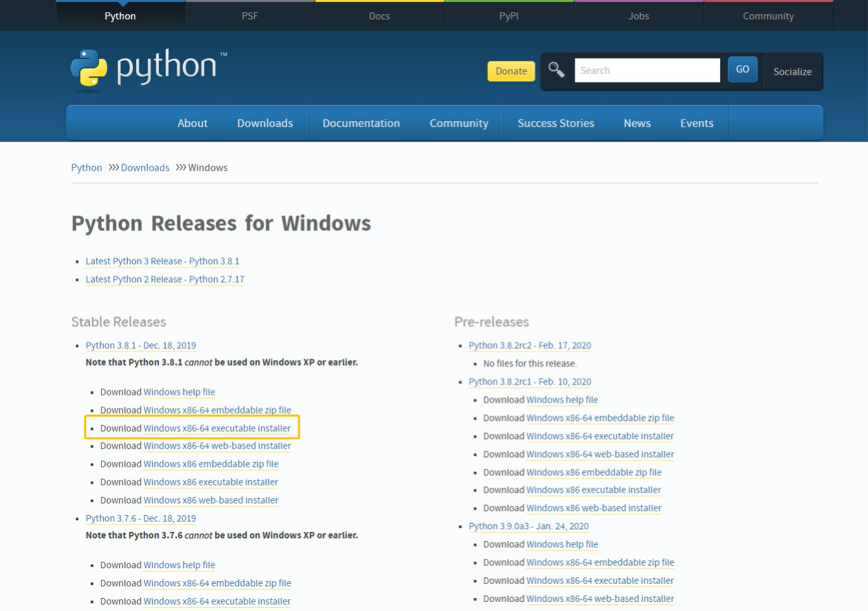This screenshot has height=611, width=868.
Task: Open the Success Stories menu
Action: click(x=556, y=123)
